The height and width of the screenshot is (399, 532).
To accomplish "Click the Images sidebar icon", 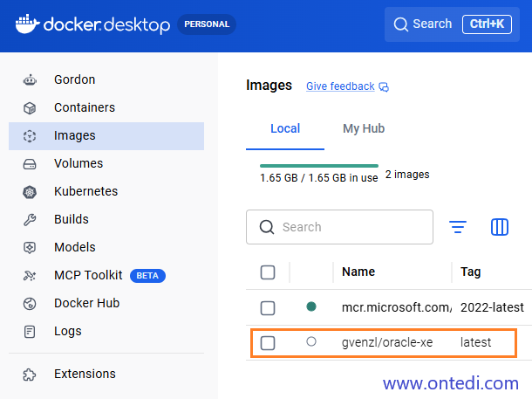I will click(30, 136).
